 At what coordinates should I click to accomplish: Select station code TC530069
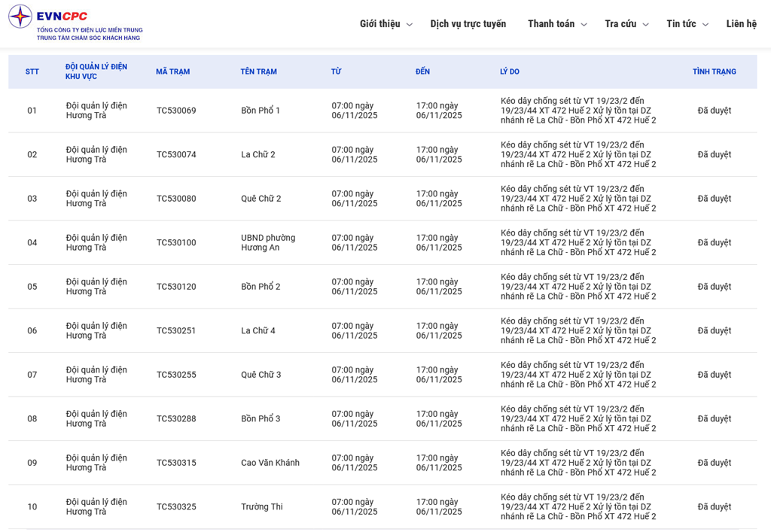tap(176, 111)
